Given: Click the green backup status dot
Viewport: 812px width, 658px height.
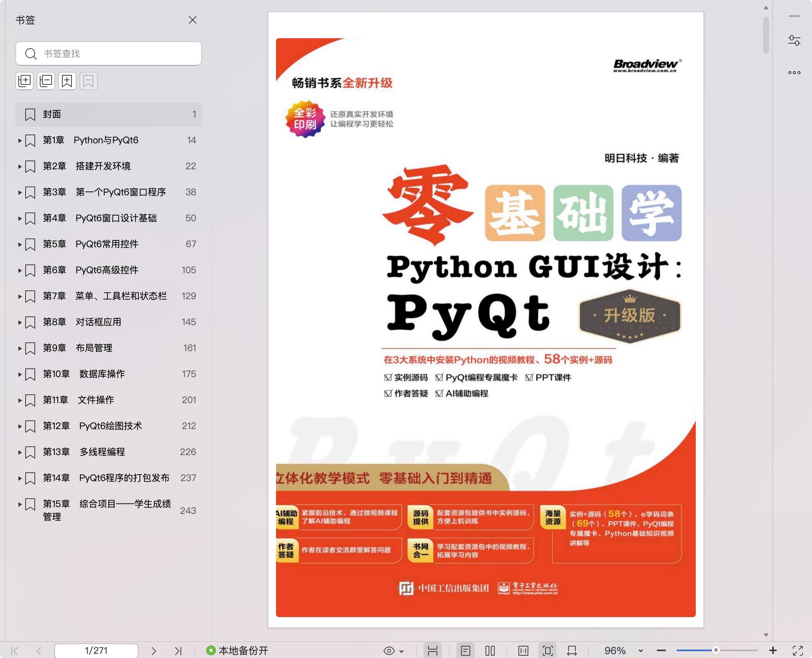Looking at the screenshot, I should point(211,650).
